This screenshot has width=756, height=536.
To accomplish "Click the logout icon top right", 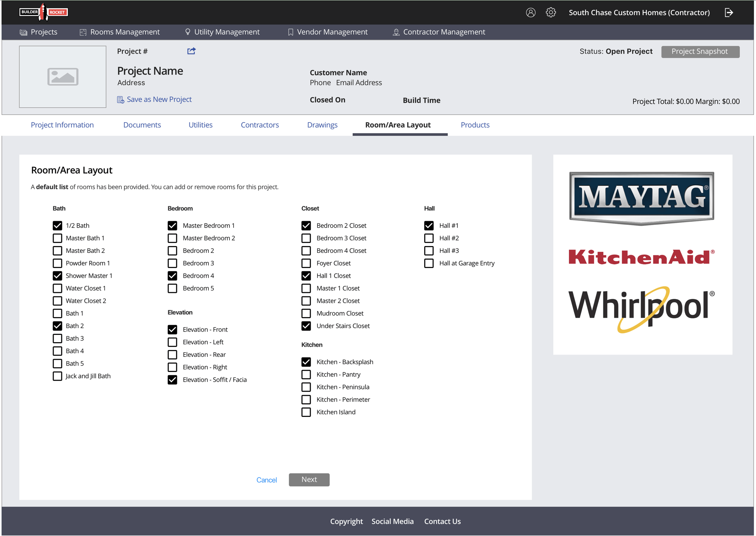I will click(729, 12).
